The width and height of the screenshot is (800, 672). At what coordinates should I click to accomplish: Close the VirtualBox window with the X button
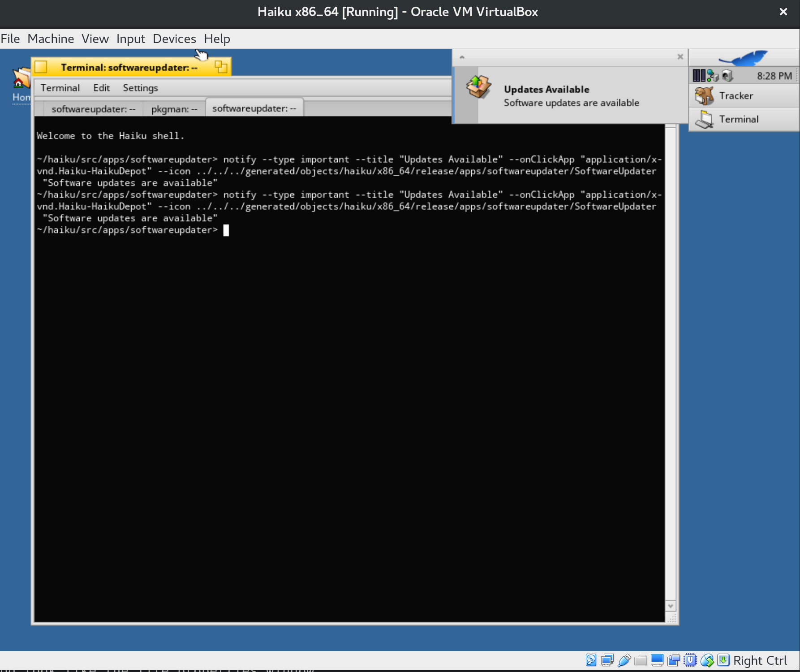point(783,12)
